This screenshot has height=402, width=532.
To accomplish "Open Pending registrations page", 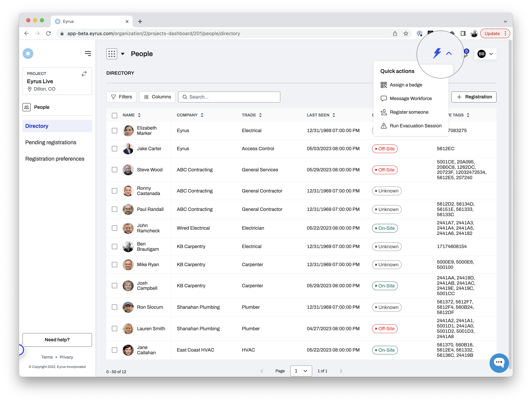I will [51, 142].
